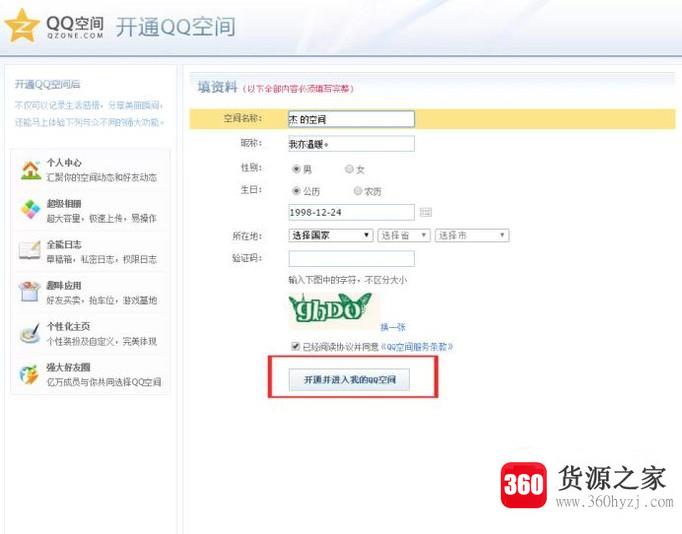Image resolution: width=682 pixels, height=534 pixels.
Task: Click the 昵称 input field
Action: tap(351, 144)
